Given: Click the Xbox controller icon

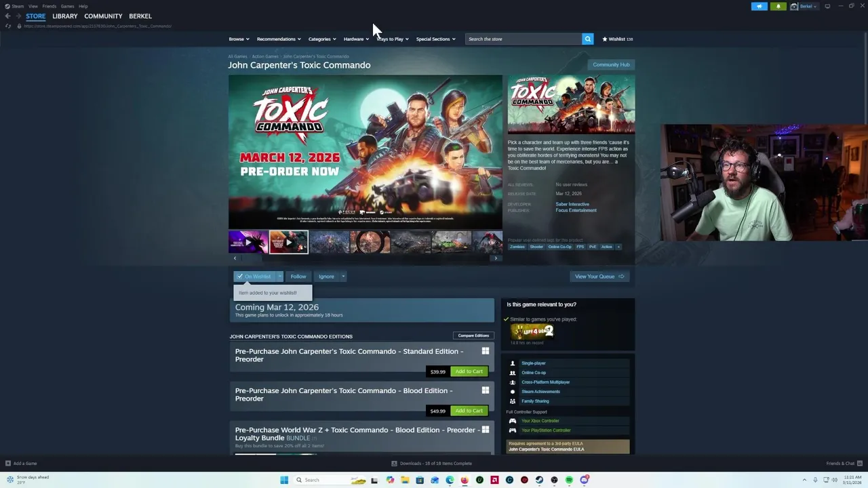Looking at the screenshot, I should click(x=513, y=421).
